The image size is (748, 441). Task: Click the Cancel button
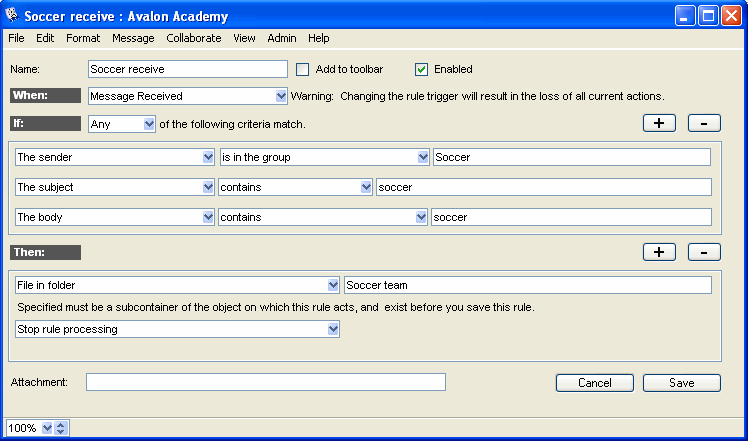tap(594, 383)
